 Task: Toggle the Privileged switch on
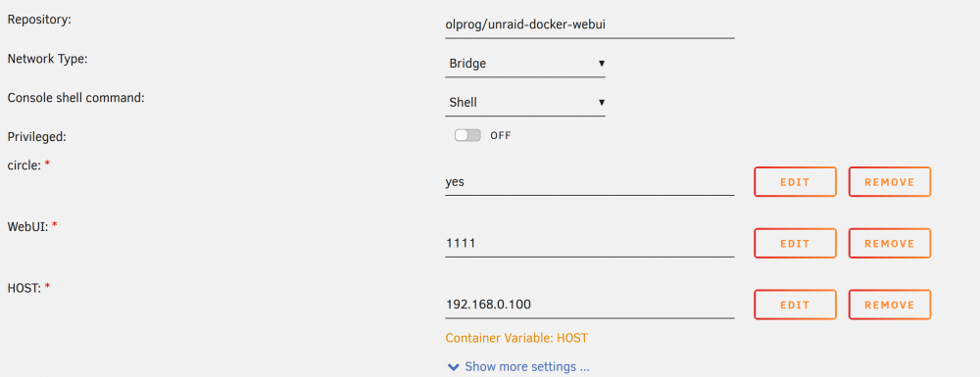click(467, 135)
